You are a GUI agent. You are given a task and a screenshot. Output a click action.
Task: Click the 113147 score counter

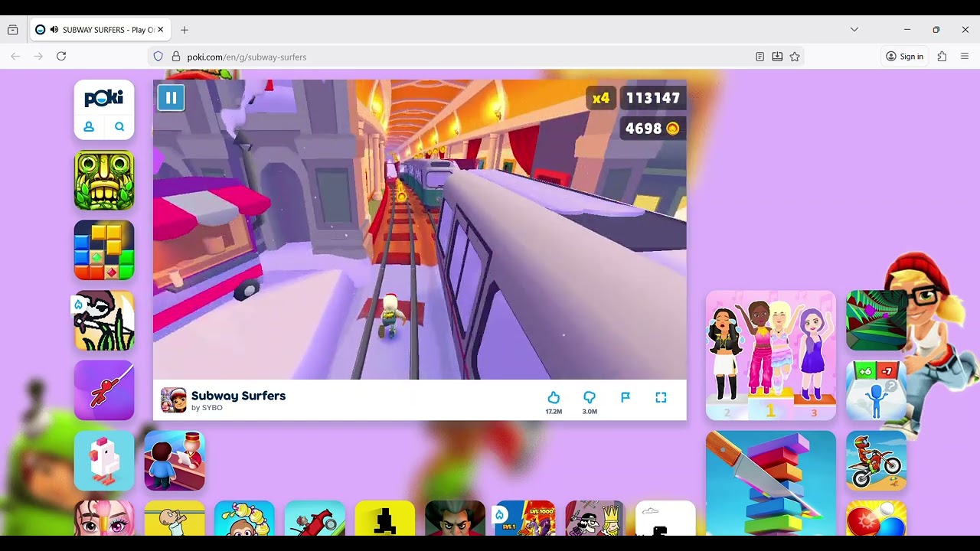pos(652,98)
